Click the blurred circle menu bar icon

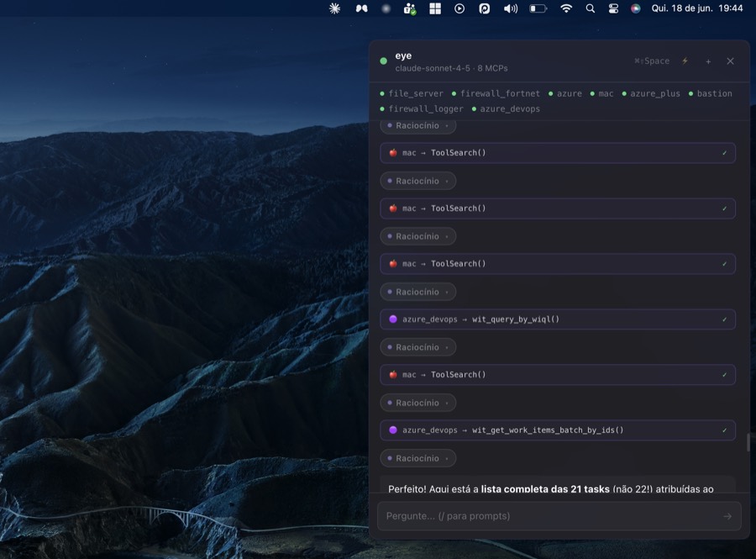tap(386, 8)
